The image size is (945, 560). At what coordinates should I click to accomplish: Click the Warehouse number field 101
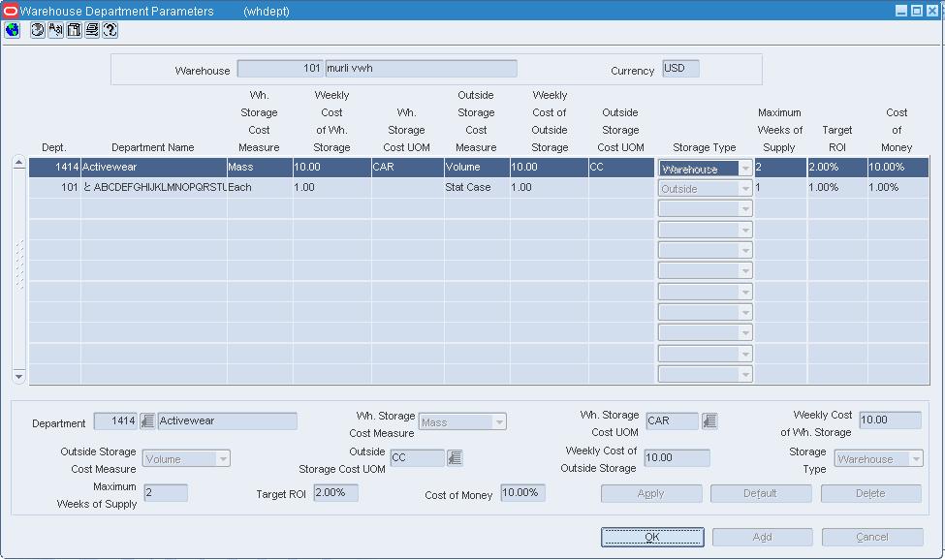280,69
